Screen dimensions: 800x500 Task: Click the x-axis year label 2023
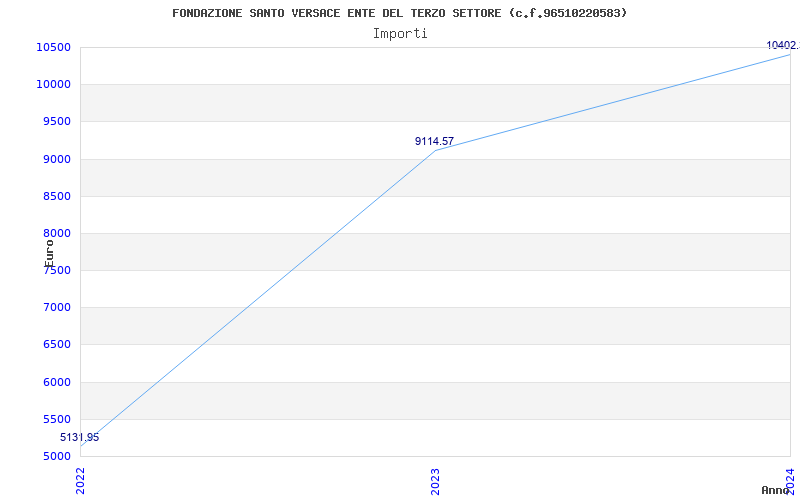click(x=435, y=481)
